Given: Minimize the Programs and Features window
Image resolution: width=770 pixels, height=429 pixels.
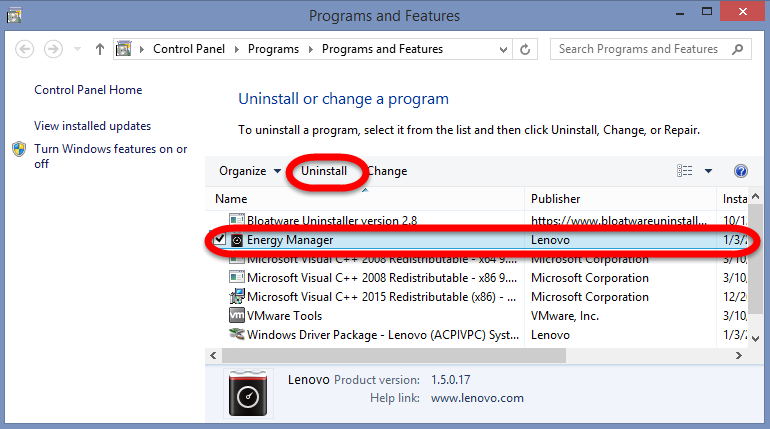Looking at the screenshot, I should [680, 14].
